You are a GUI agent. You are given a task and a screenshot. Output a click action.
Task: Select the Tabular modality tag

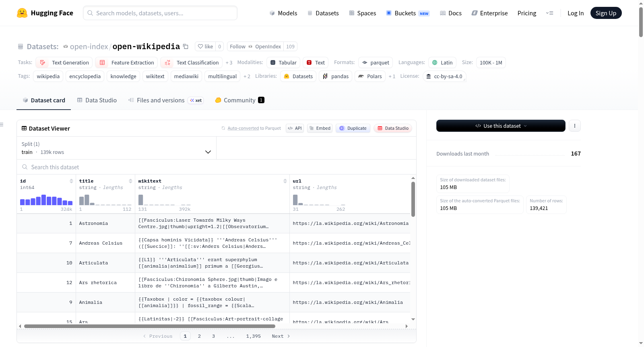(x=283, y=62)
